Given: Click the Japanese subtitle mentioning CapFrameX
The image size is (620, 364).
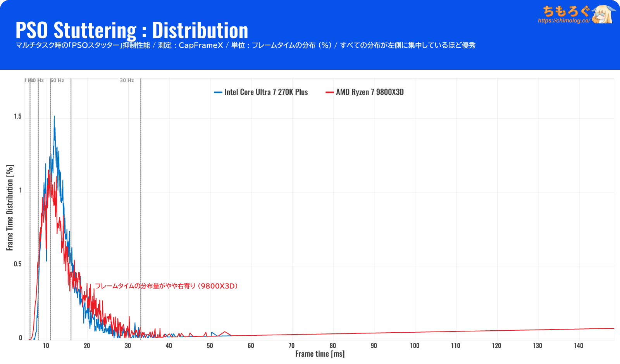Looking at the screenshot, I should click(245, 45).
